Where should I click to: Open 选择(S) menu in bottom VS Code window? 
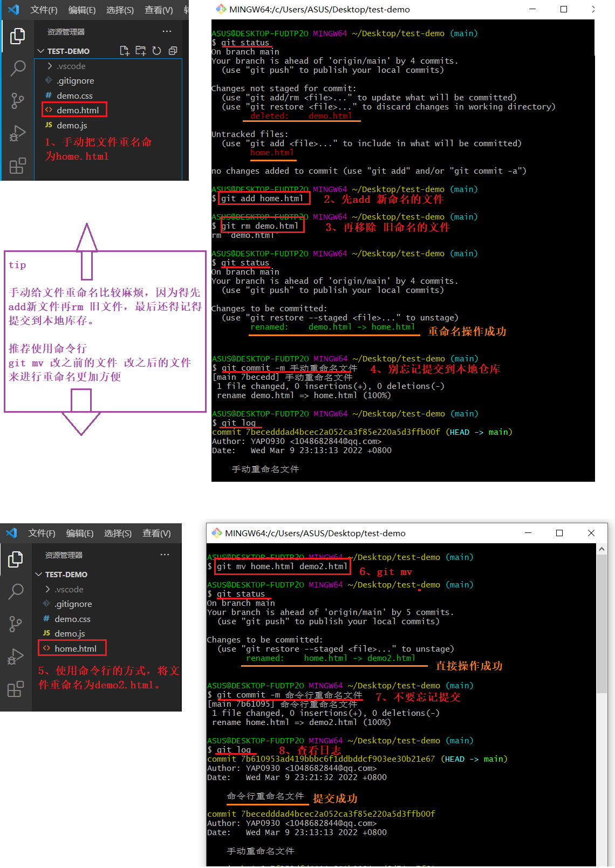[118, 533]
